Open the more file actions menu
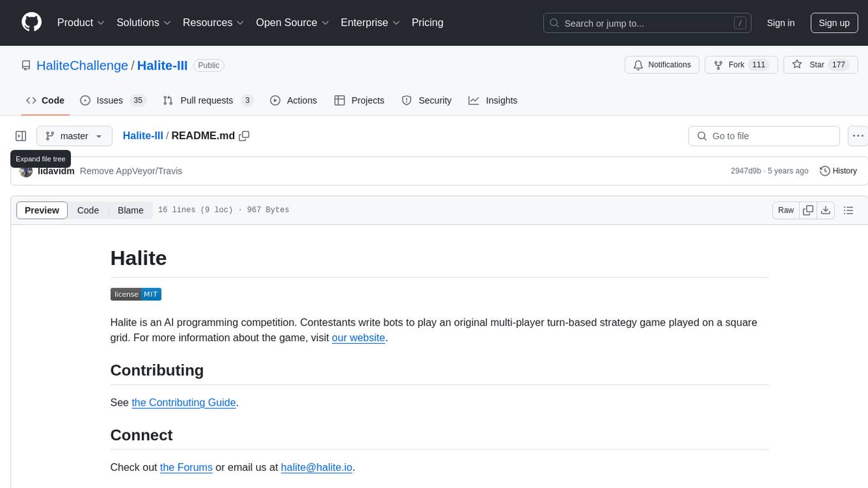This screenshot has width=868, height=488. [x=858, y=136]
